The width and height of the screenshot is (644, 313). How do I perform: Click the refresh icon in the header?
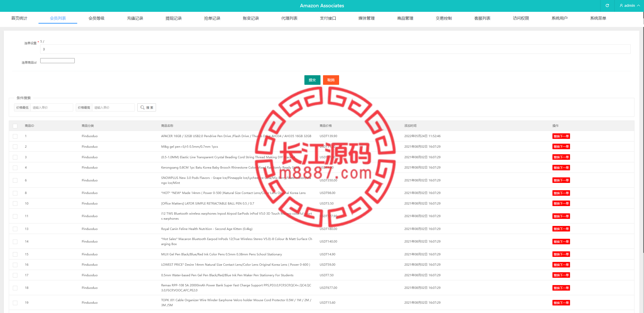click(x=607, y=6)
